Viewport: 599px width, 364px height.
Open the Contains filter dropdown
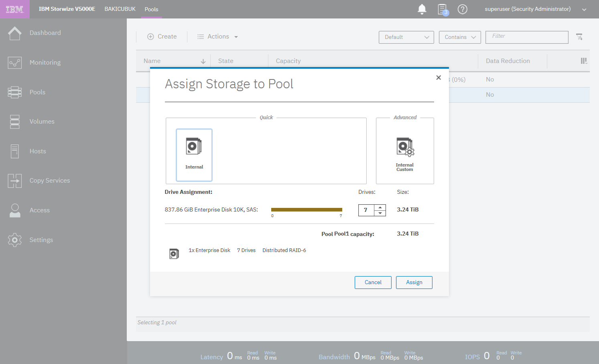(x=460, y=37)
